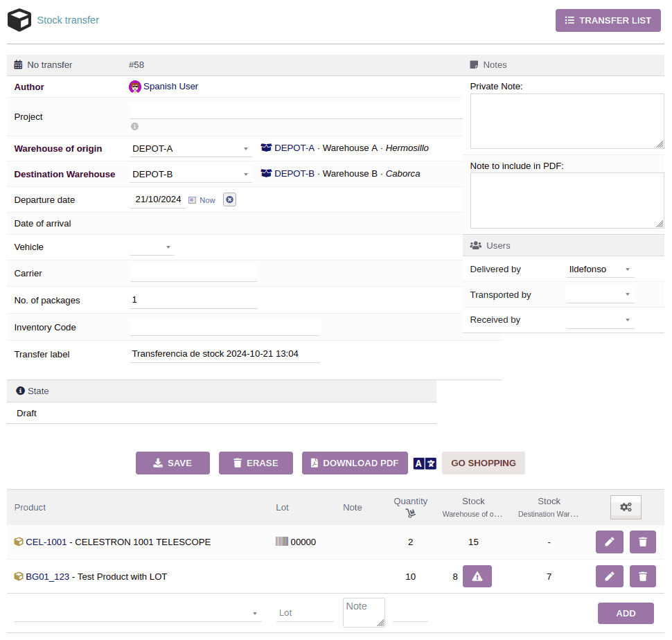The image size is (672, 640).
Task: Open the departure date calendar picker
Action: (193, 200)
